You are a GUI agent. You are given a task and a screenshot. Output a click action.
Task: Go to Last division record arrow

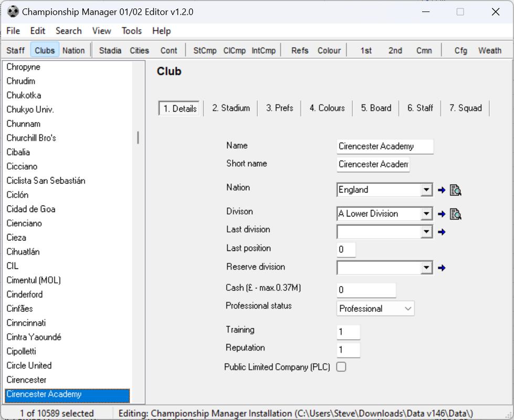click(442, 232)
